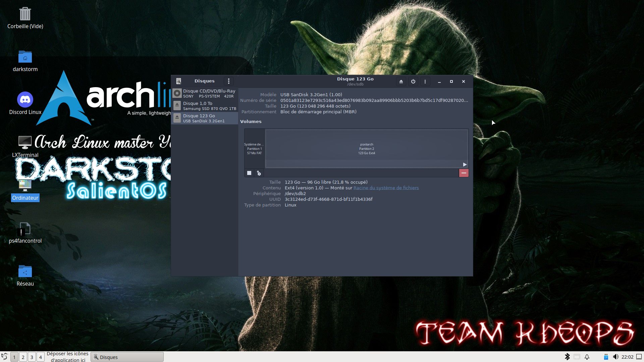Open Réseau network folder icon
Screen dimensions: 644x362
(x=25, y=276)
